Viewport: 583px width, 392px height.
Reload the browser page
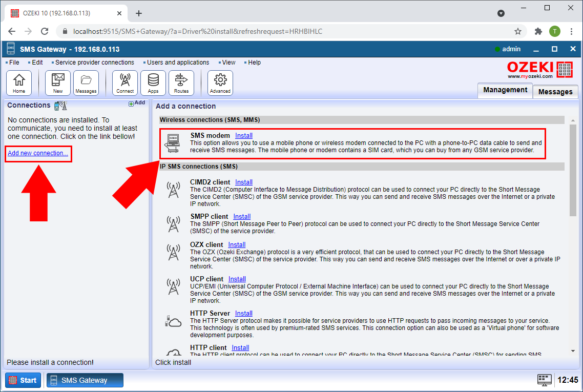45,31
